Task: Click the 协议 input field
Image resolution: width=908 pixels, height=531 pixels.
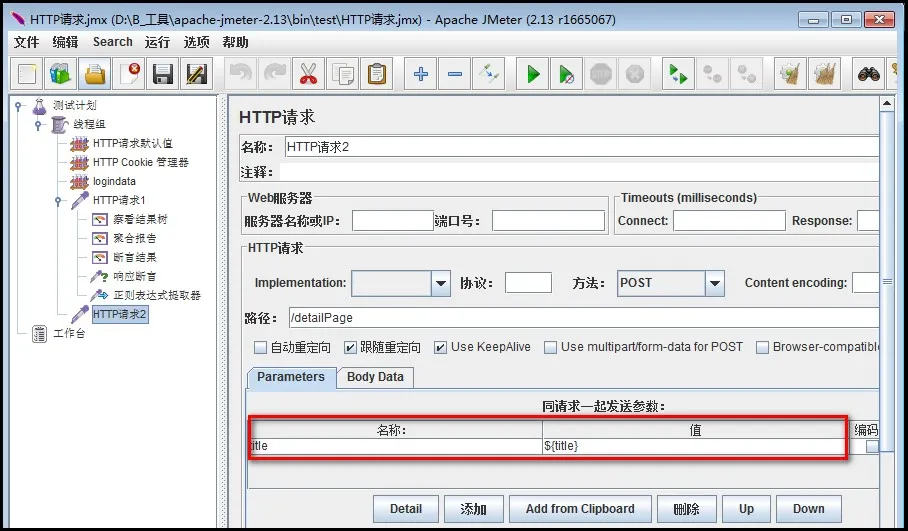Action: tap(528, 283)
